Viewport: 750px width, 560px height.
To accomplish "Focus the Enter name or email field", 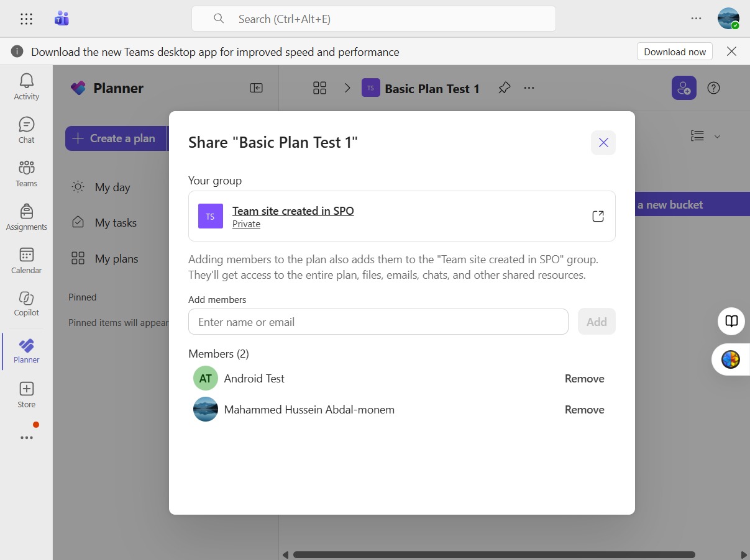I will 378,322.
